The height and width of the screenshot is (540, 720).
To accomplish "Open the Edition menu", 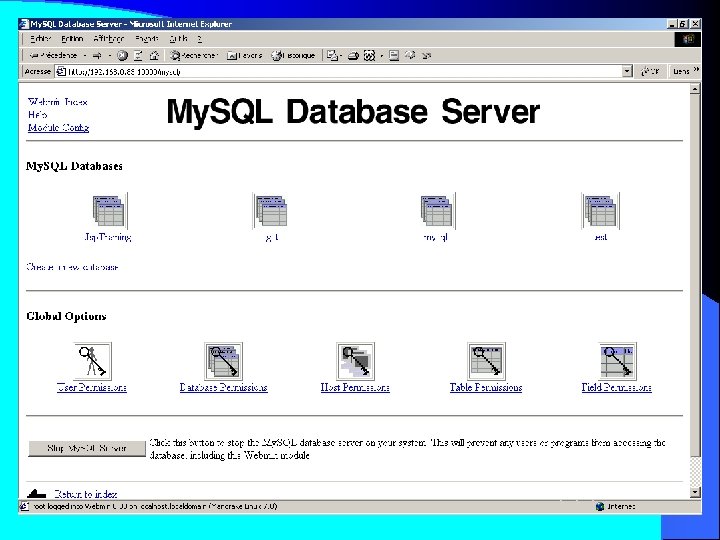I will point(72,39).
